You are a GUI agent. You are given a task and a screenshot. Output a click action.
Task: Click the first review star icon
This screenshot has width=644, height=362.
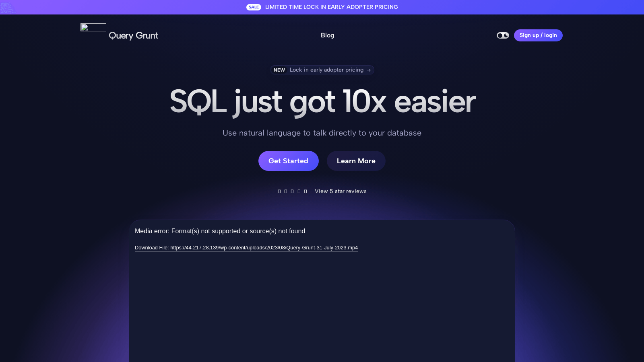(279, 191)
